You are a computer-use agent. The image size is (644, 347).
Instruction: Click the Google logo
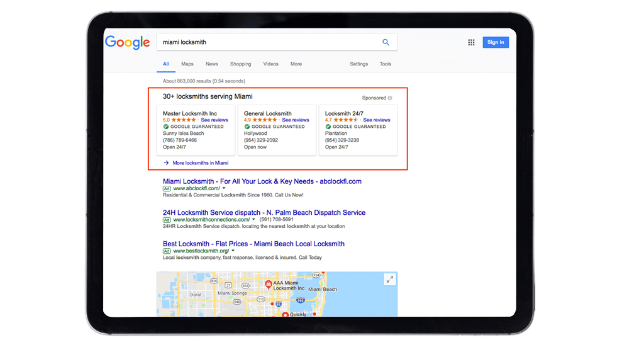click(x=127, y=42)
